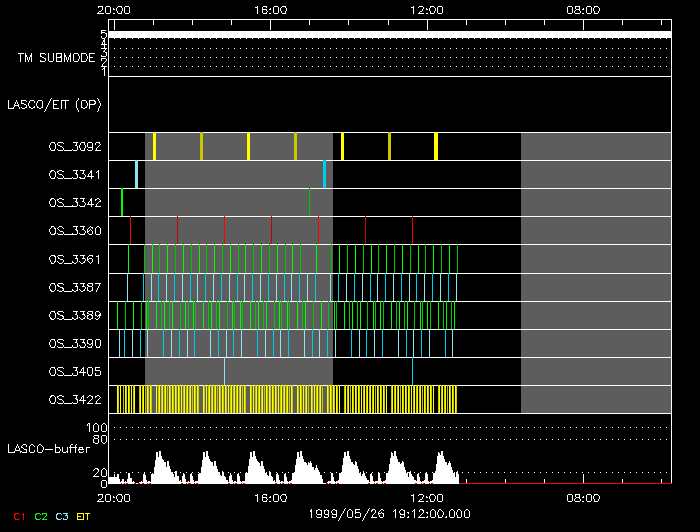Image resolution: width=700 pixels, height=532 pixels.
Task: Click the last yellow marker in OS_3092 row
Action: tap(436, 146)
